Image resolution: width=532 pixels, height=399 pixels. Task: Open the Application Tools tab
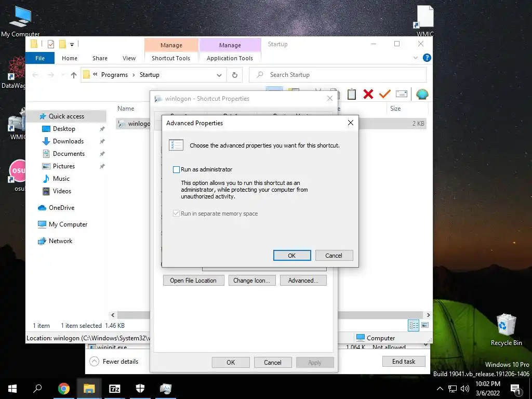pos(230,58)
